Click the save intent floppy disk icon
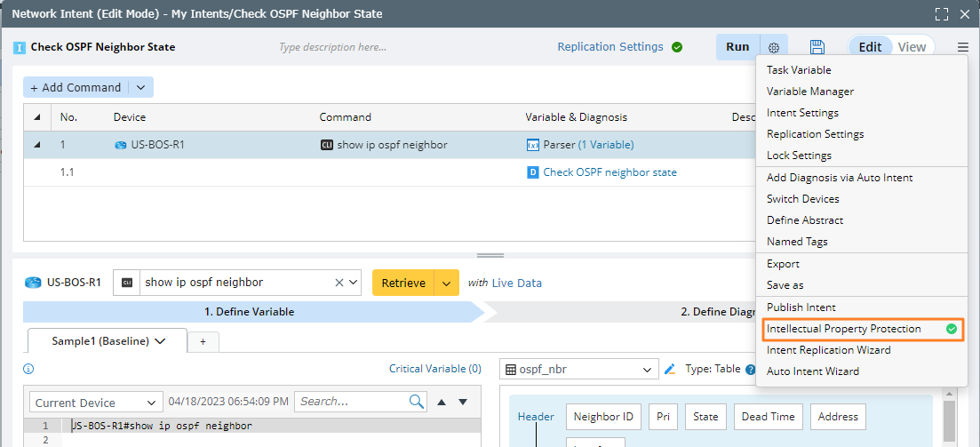This screenshot has height=447, width=980. click(817, 47)
